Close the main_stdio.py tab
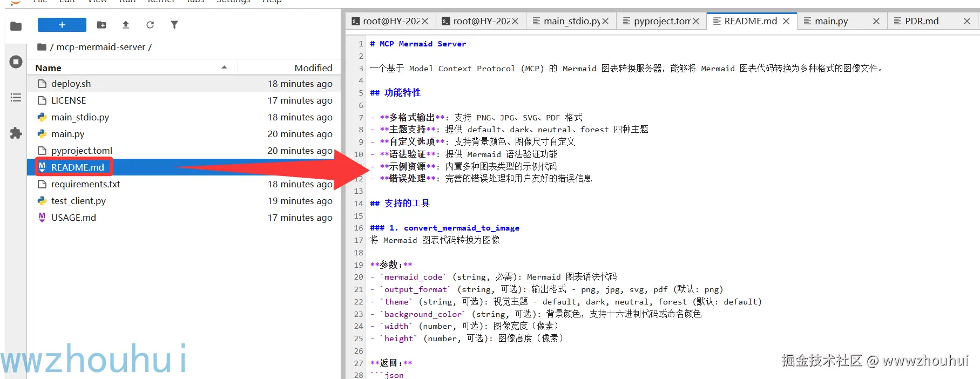The height and width of the screenshot is (379, 980). click(605, 21)
